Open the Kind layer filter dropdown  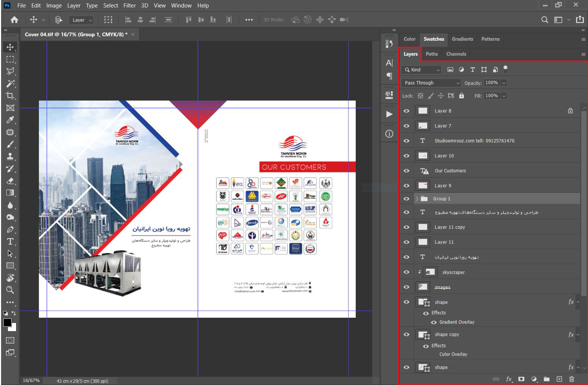422,70
